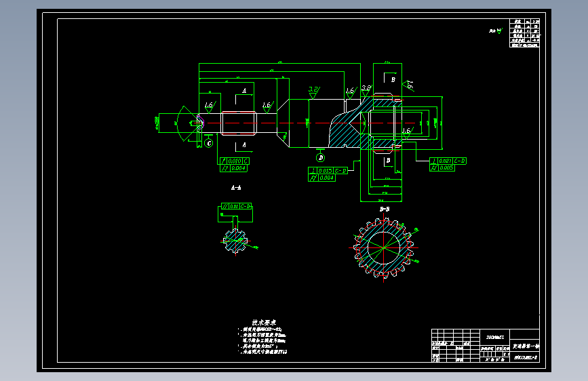Select the technical note ending in IT12
The image size is (588, 381).
(x=263, y=352)
